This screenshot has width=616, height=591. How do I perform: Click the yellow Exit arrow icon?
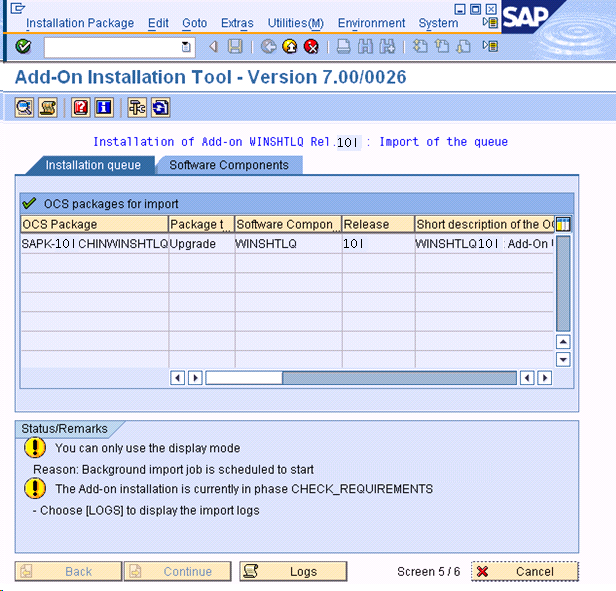(x=290, y=47)
